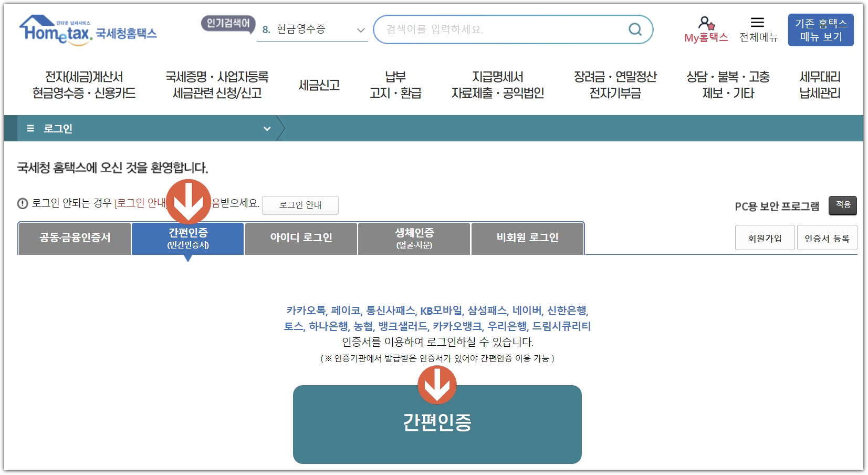Open 지급명세서 자료제출·공익법인 menu

tap(498, 85)
